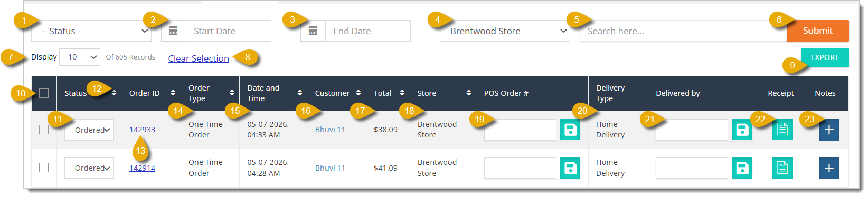This screenshot has width=868, height=197.
Task: Tick the select-all checkbox in header
Action: pos(44,93)
